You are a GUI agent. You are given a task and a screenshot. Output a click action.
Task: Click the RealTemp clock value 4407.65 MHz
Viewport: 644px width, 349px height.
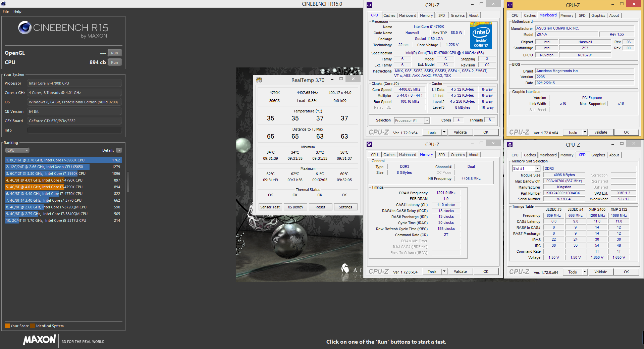[x=307, y=93]
